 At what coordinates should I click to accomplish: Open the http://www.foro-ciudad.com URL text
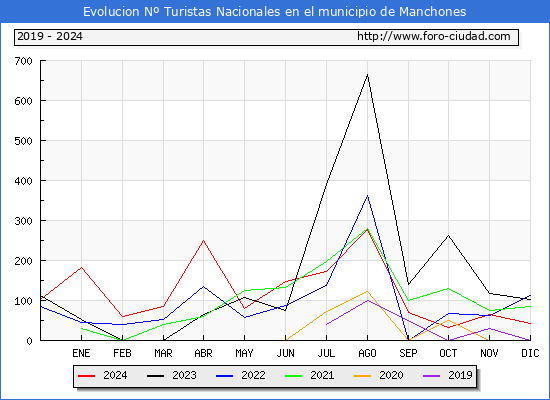434,36
